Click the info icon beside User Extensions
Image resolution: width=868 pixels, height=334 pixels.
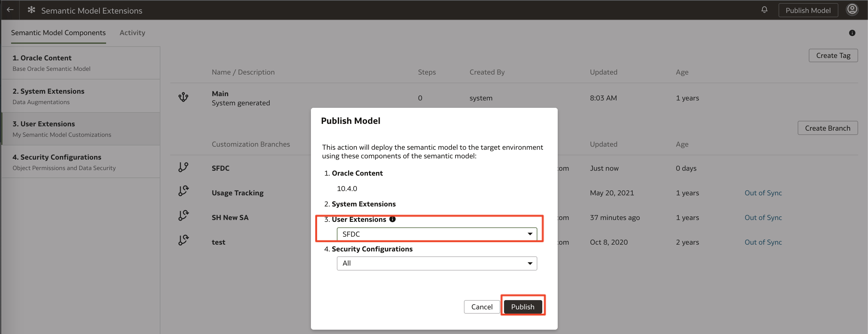(x=392, y=219)
